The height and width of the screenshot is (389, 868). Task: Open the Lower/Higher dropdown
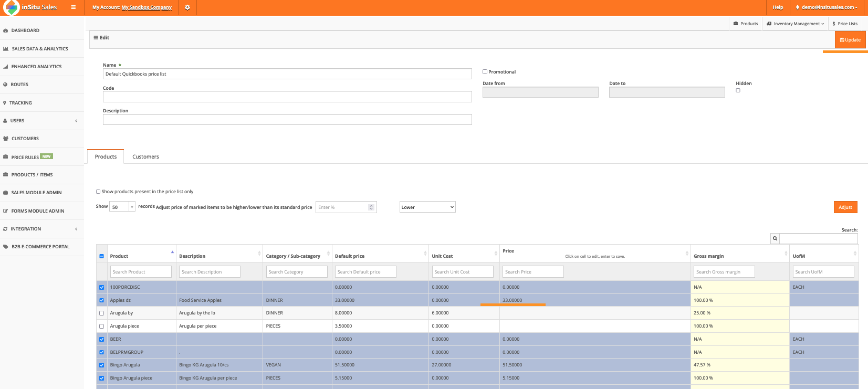[427, 207]
